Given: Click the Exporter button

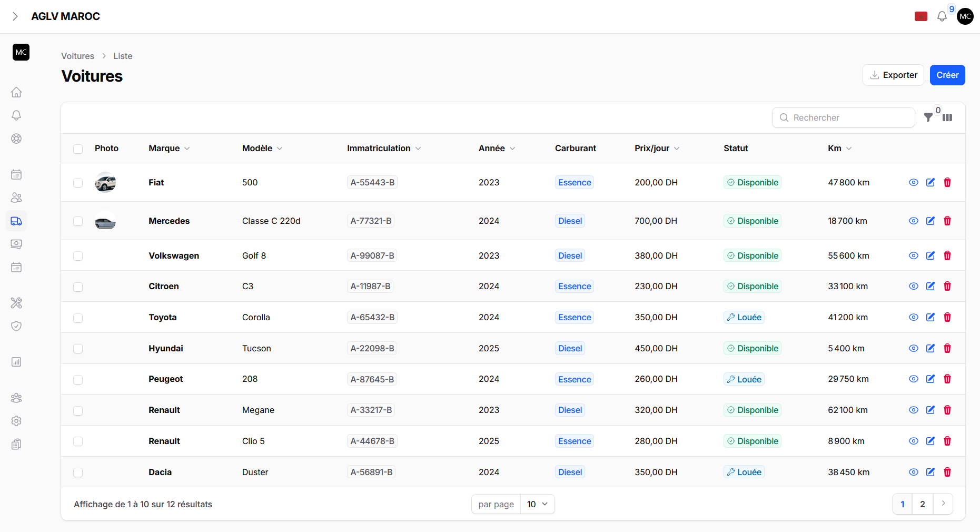Looking at the screenshot, I should coord(893,75).
